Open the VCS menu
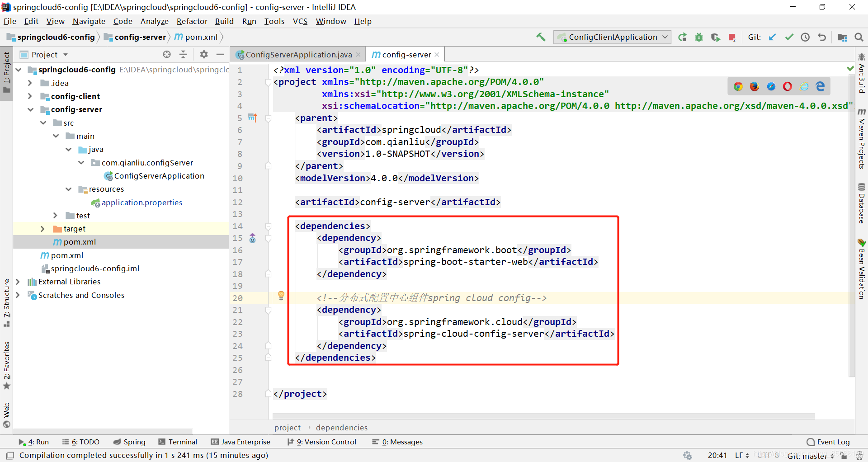This screenshot has height=462, width=868. [x=300, y=21]
